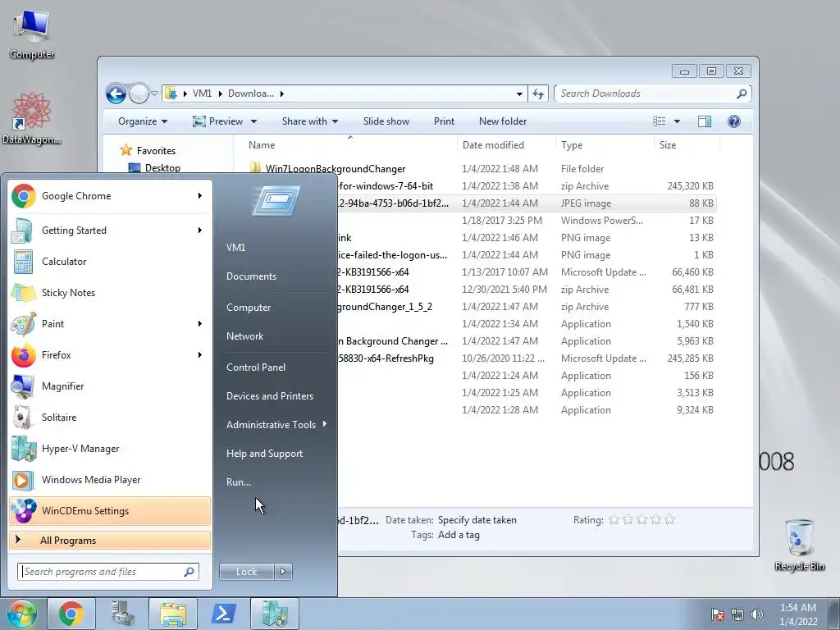The image size is (840, 630).
Task: Select the Computer desktop icon
Action: [32, 33]
